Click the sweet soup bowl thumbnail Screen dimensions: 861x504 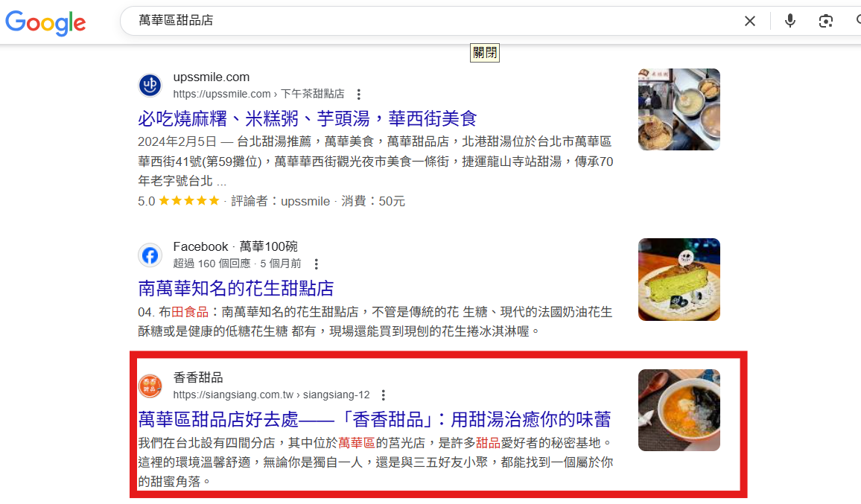click(679, 410)
